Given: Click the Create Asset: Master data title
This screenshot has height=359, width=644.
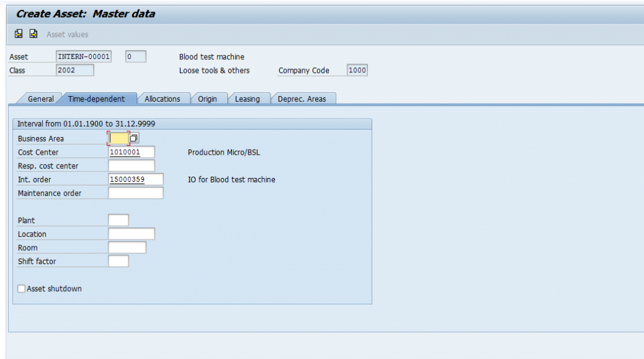Looking at the screenshot, I should pos(86,14).
